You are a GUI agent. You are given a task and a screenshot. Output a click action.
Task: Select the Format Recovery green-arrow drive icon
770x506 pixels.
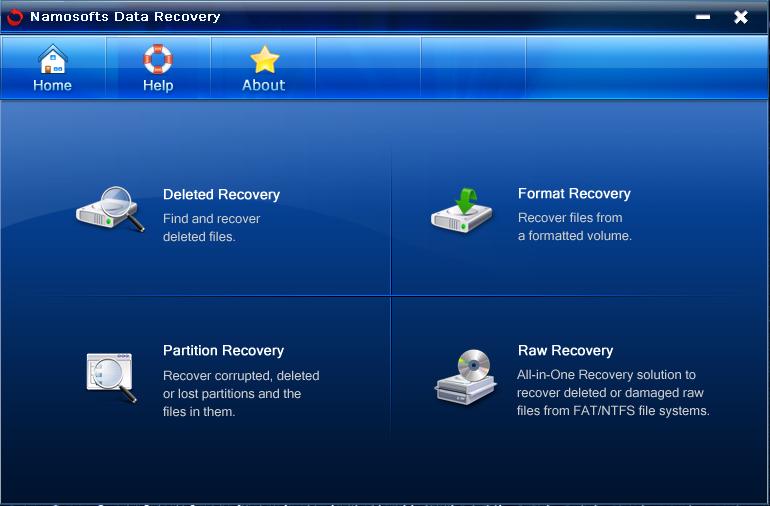(462, 210)
